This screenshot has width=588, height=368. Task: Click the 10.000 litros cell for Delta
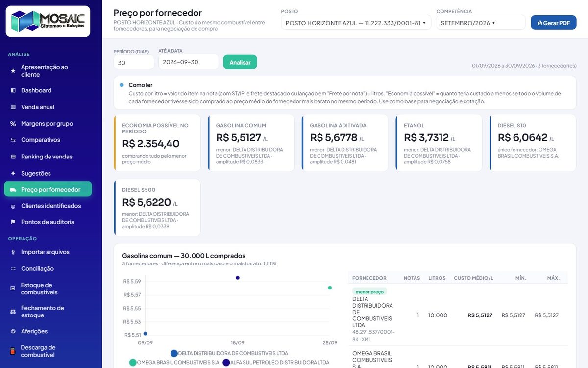click(438, 315)
